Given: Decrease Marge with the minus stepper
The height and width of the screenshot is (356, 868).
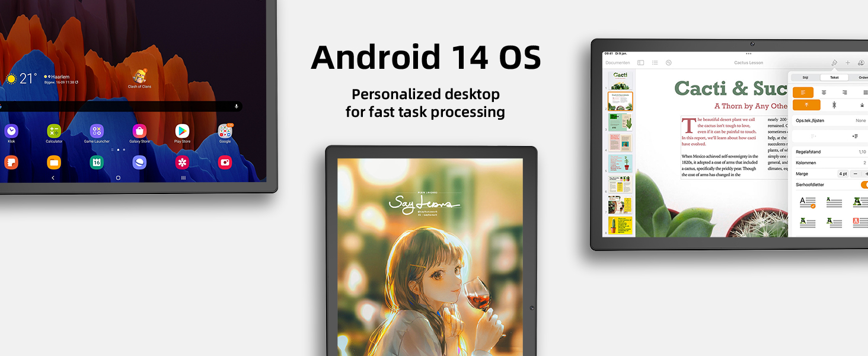Looking at the screenshot, I should (857, 174).
